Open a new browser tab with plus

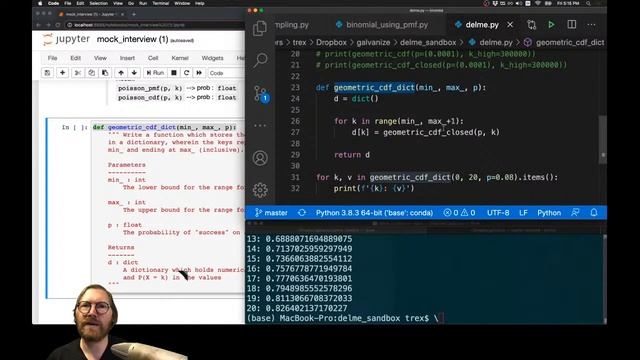pos(134,14)
